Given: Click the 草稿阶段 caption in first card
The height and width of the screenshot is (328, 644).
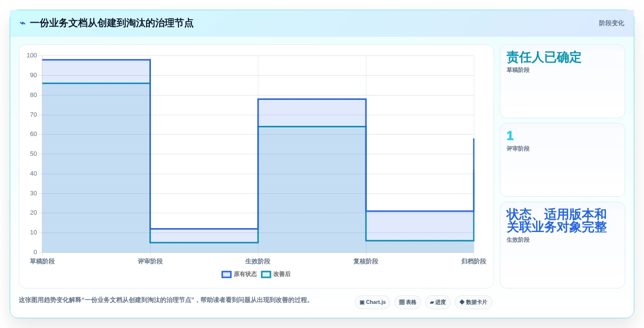Looking at the screenshot, I should (x=518, y=70).
